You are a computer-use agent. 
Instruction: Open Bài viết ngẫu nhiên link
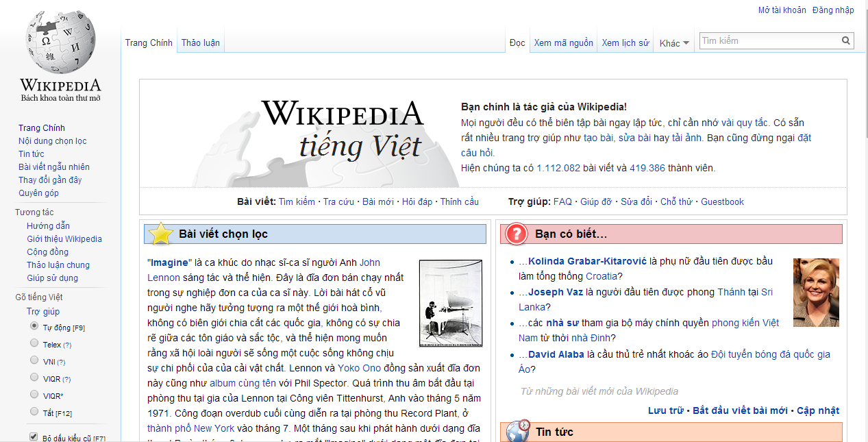pos(54,167)
